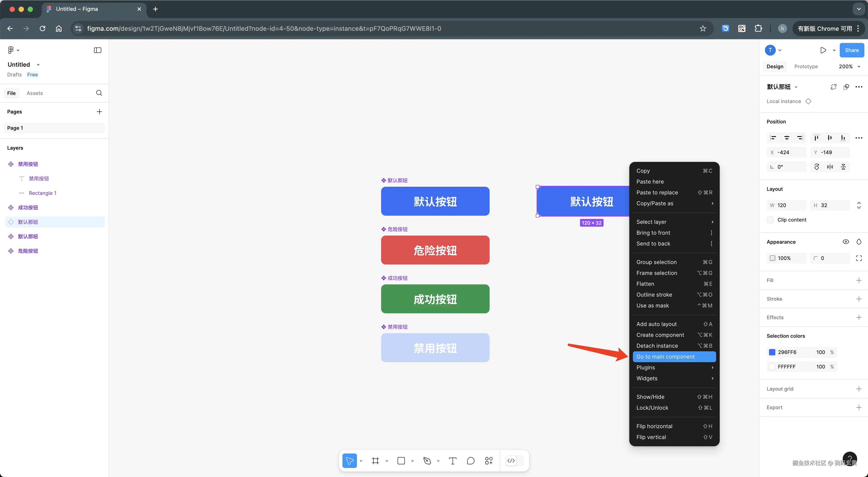This screenshot has height=477, width=868.
Task: Flip horizontal using the Position panel icon
Action: tap(830, 167)
